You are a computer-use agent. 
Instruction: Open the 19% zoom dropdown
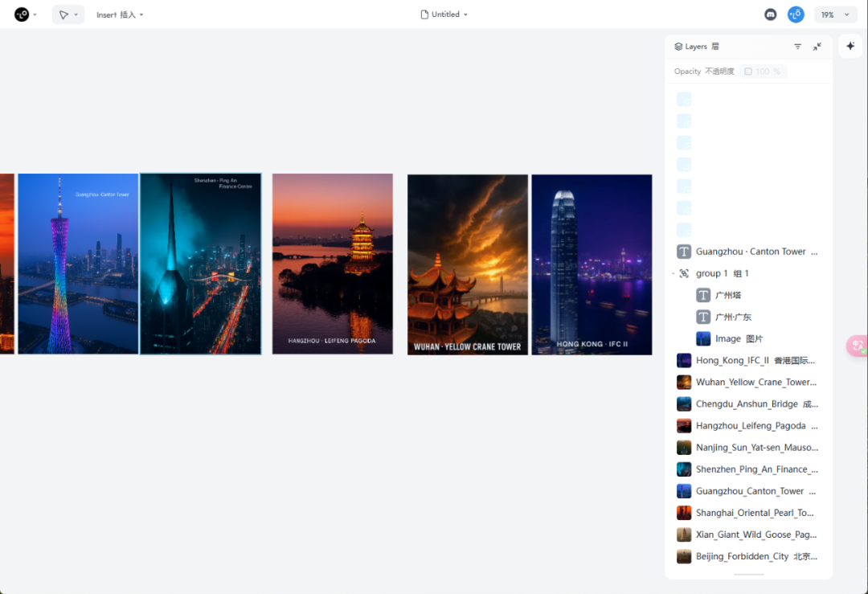835,15
